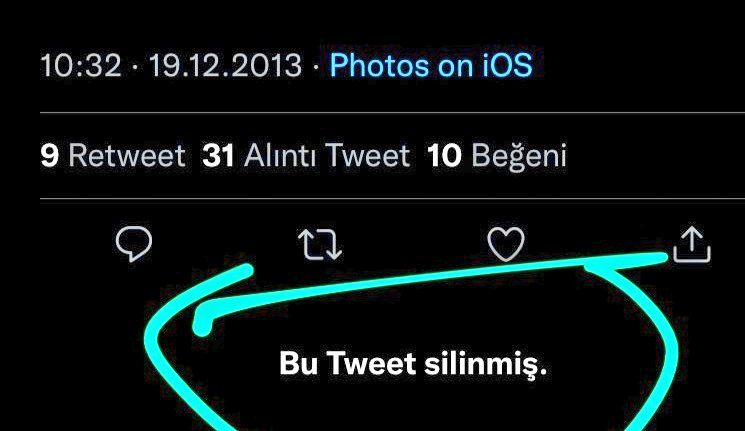The width and height of the screenshot is (745, 431).
Task: Tap the bold 10 beside Beğeni
Action: coord(444,155)
